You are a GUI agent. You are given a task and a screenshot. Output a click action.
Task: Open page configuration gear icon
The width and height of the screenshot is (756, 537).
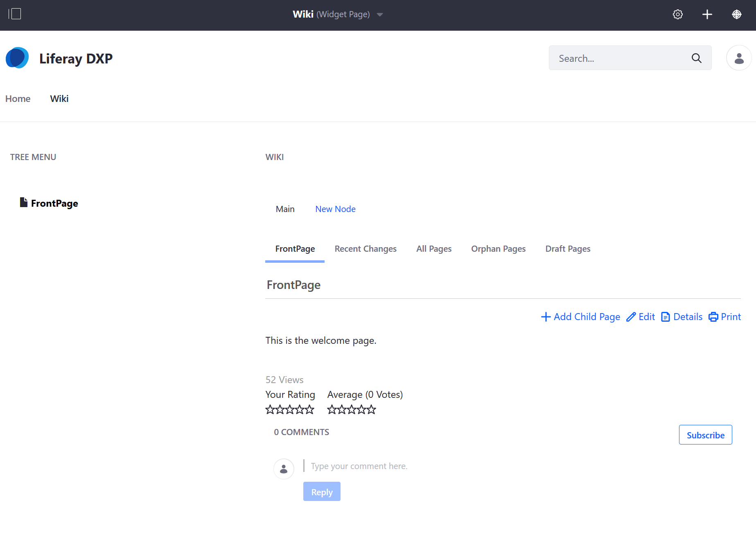click(678, 15)
